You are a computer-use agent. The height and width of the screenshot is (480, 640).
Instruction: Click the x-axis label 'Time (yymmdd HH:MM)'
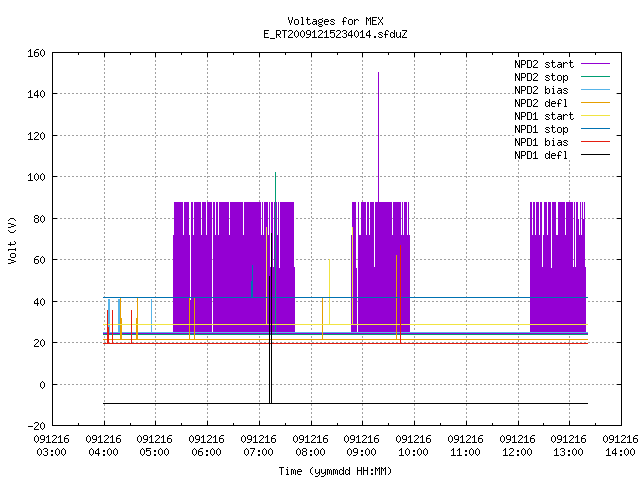coord(335,471)
